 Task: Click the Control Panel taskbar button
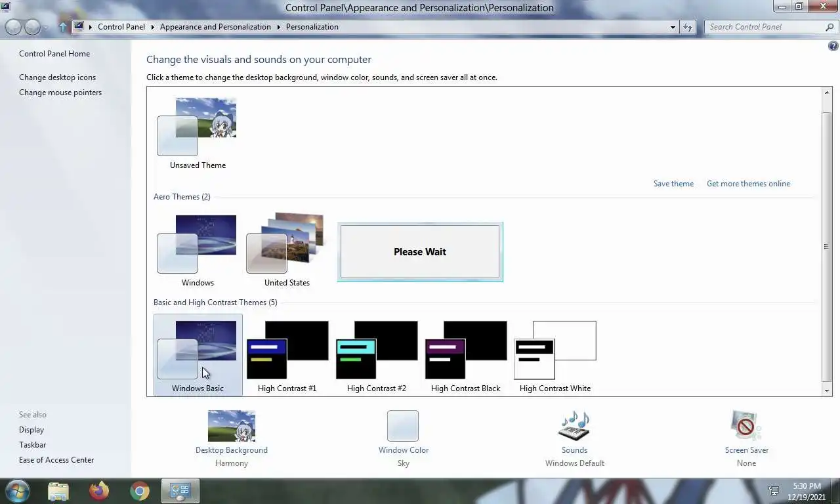point(180,491)
